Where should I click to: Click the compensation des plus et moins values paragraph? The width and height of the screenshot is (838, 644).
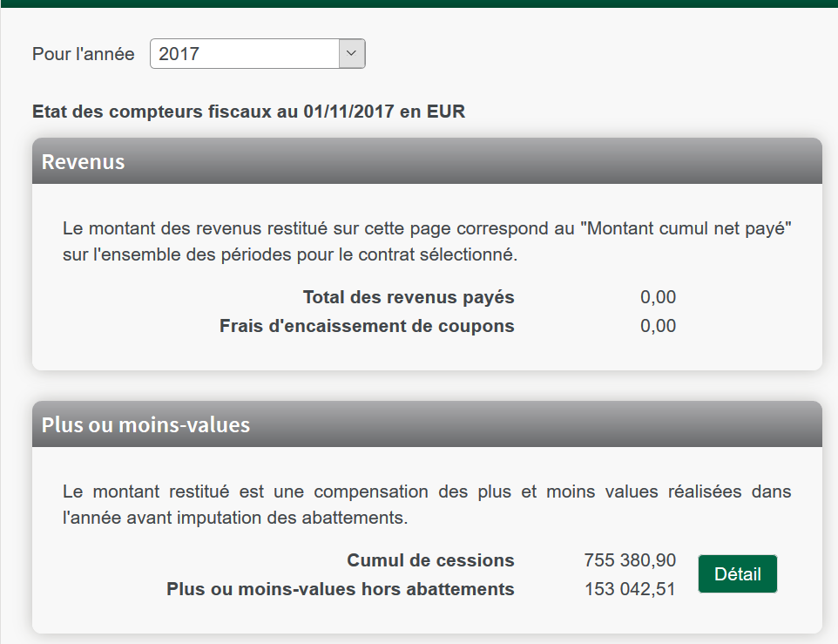427,505
